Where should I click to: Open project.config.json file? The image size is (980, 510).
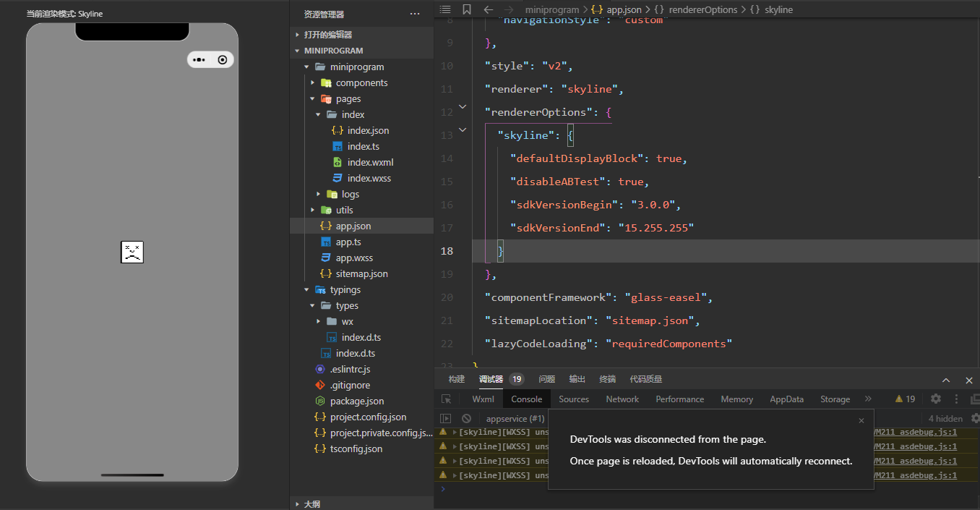point(361,417)
